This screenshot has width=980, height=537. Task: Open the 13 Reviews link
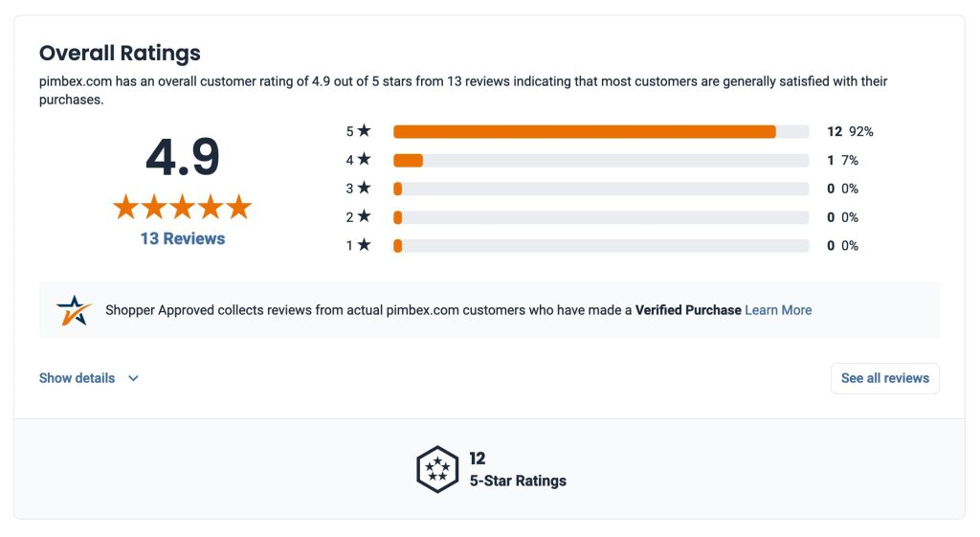[x=183, y=238]
